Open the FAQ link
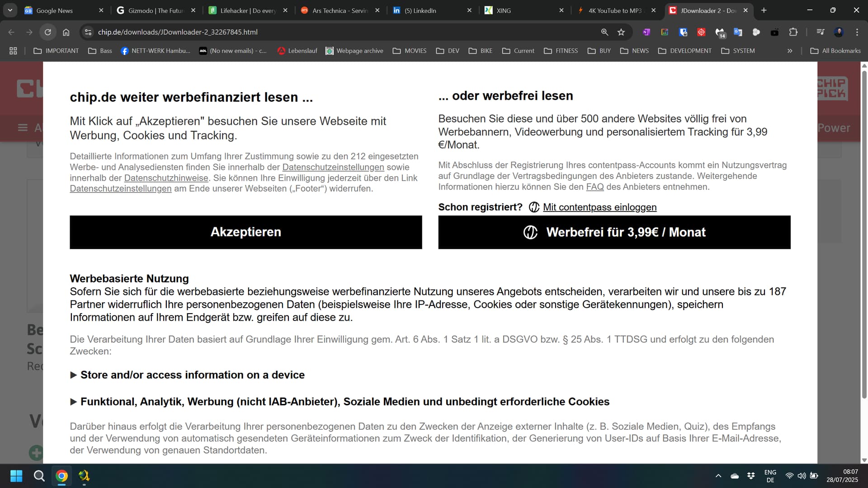 595,187
